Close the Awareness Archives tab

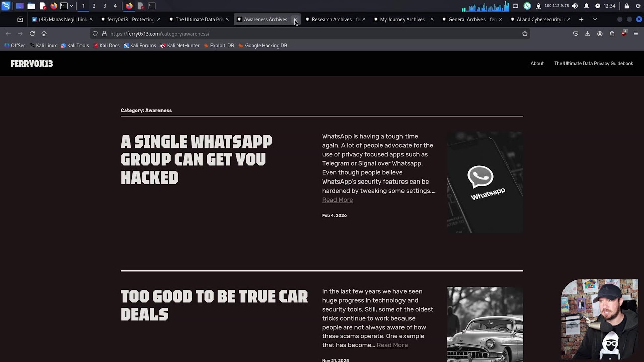click(x=295, y=19)
